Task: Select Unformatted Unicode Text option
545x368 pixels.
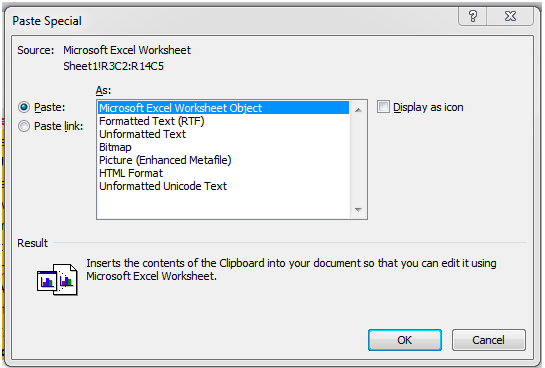Action: tap(223, 186)
